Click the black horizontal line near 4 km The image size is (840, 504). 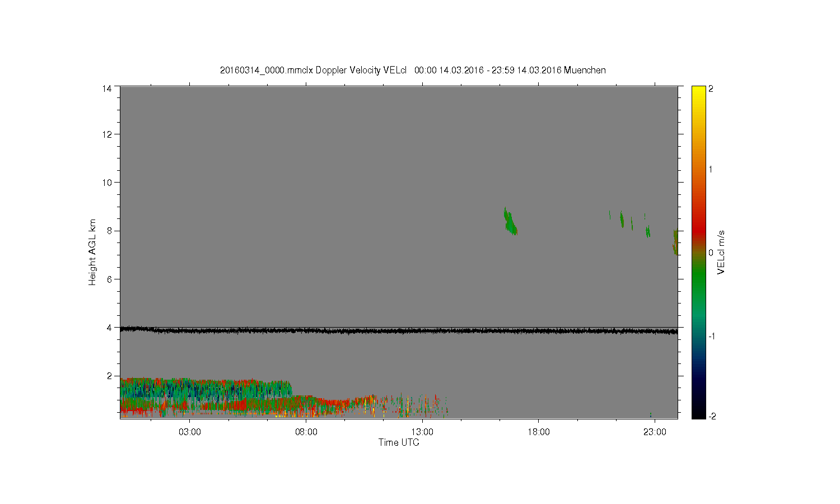399,331
